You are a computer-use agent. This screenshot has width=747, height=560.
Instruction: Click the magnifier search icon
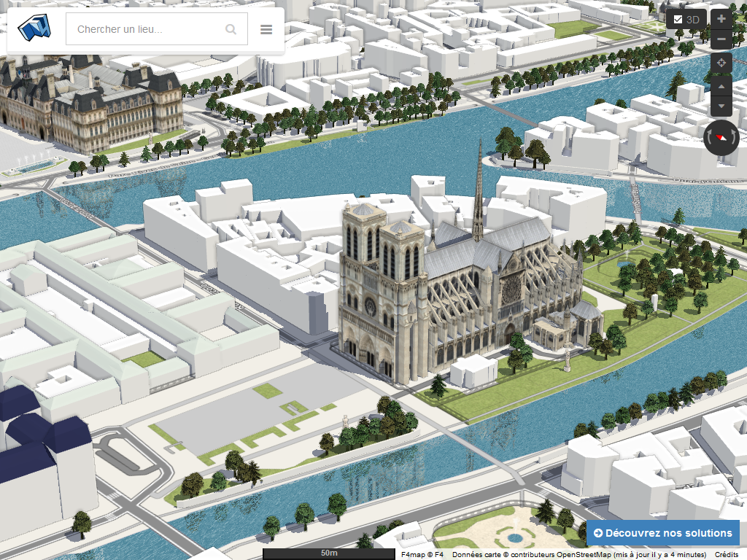point(231,29)
